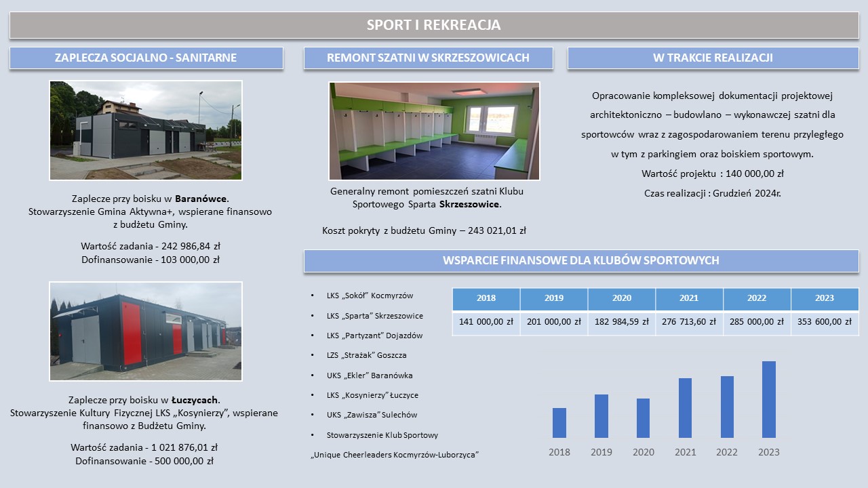Click the „Unique Cheerleaders Kocmyrzów-Luborzyca” text
The width and height of the screenshot is (868, 488).
394,455
